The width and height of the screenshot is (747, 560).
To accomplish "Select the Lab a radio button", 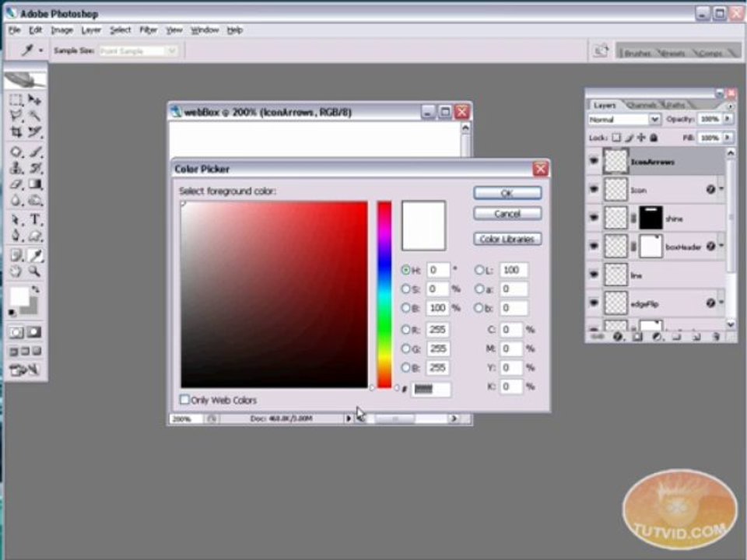I will tap(479, 289).
